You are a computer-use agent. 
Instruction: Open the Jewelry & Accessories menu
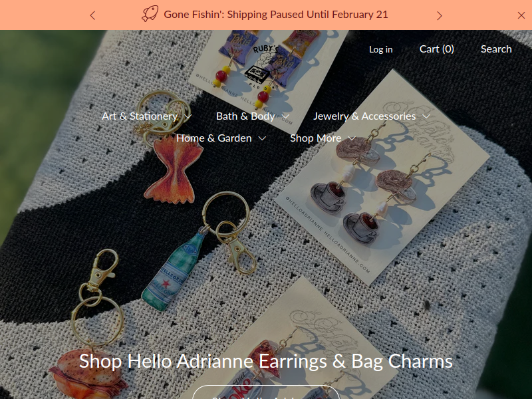pyautogui.click(x=364, y=116)
